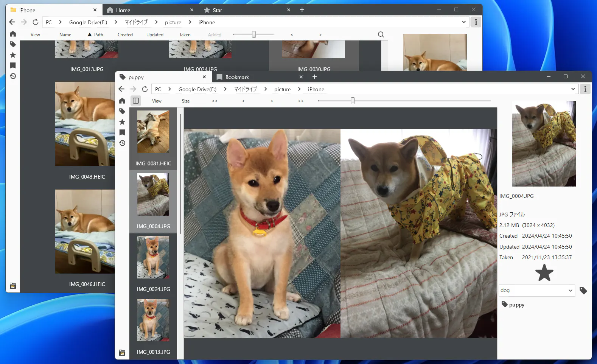Open the bookmark icon in the front window sidebar
This screenshot has height=364, width=597.
[122, 132]
